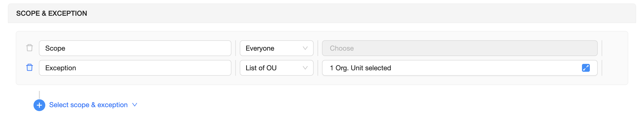Click the 'Everyone' text in scope row

(260, 48)
